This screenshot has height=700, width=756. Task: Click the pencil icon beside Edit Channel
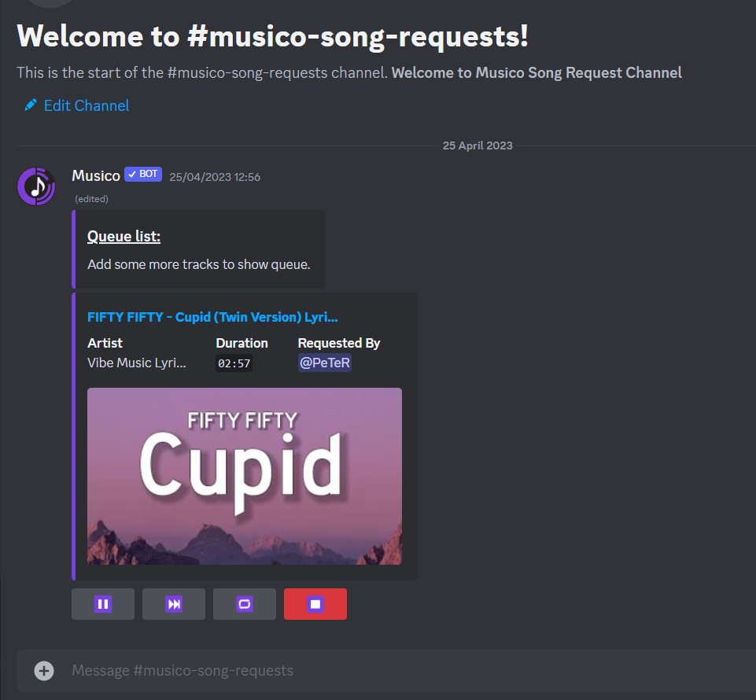31,105
